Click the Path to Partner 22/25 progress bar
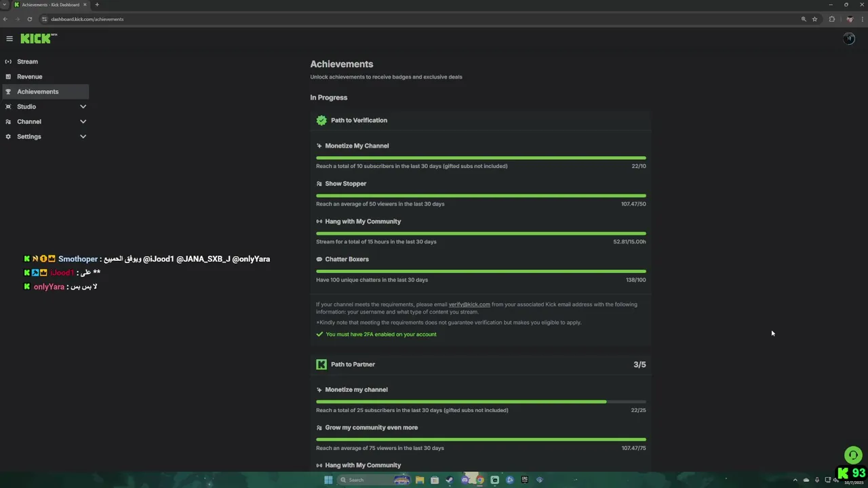The height and width of the screenshot is (488, 868). (481, 402)
